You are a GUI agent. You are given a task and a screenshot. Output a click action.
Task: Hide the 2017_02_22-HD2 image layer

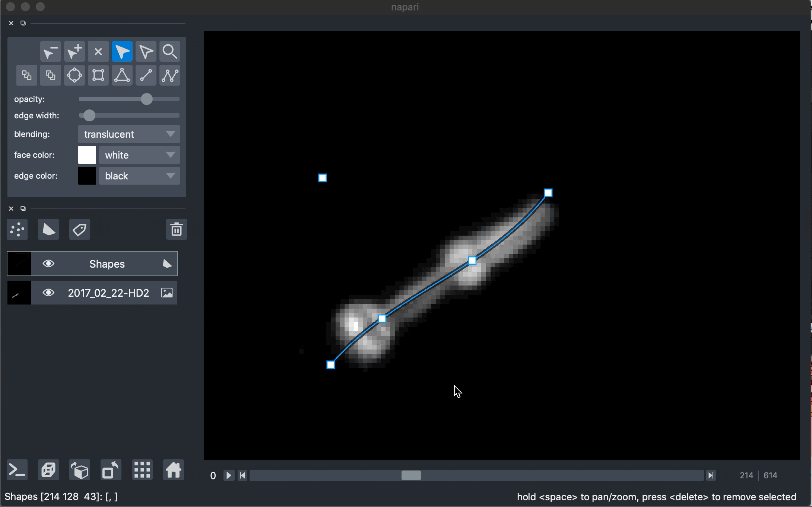pyautogui.click(x=48, y=293)
